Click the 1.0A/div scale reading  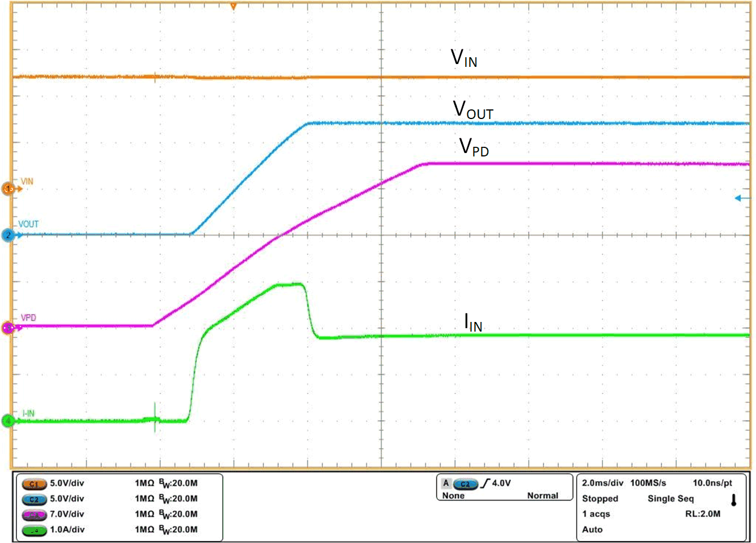tap(67, 529)
